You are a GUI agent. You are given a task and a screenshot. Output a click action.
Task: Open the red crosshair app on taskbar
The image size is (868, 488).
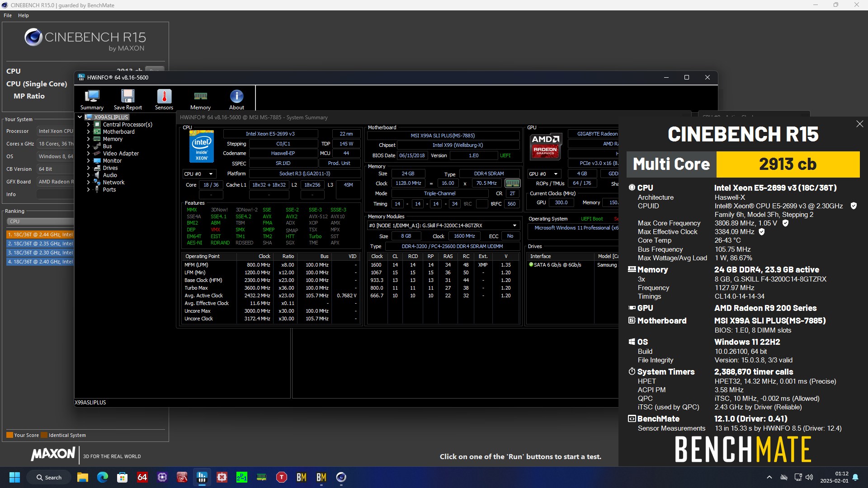tap(222, 477)
